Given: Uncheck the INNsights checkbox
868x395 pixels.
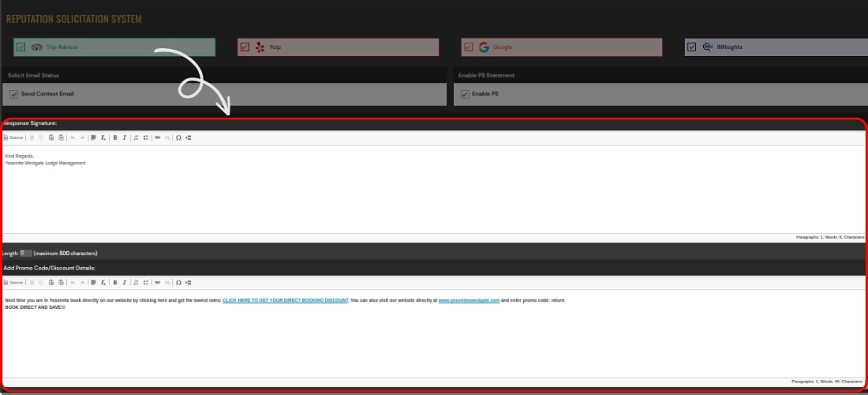Looking at the screenshot, I should (691, 47).
